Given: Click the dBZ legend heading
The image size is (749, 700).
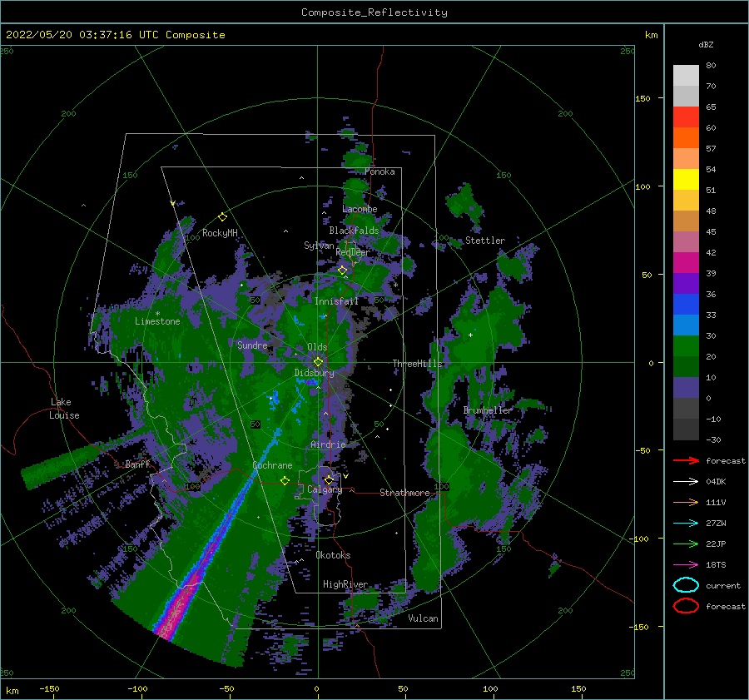Looking at the screenshot, I should (x=706, y=44).
